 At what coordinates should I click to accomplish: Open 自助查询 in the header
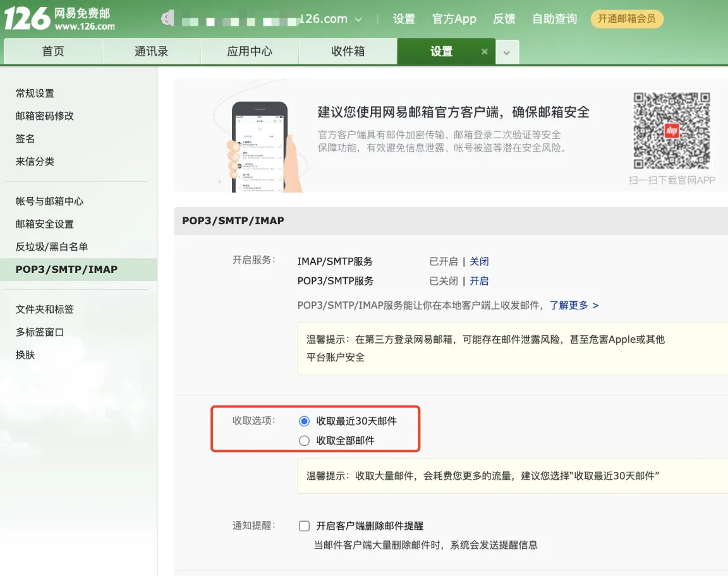(x=554, y=19)
